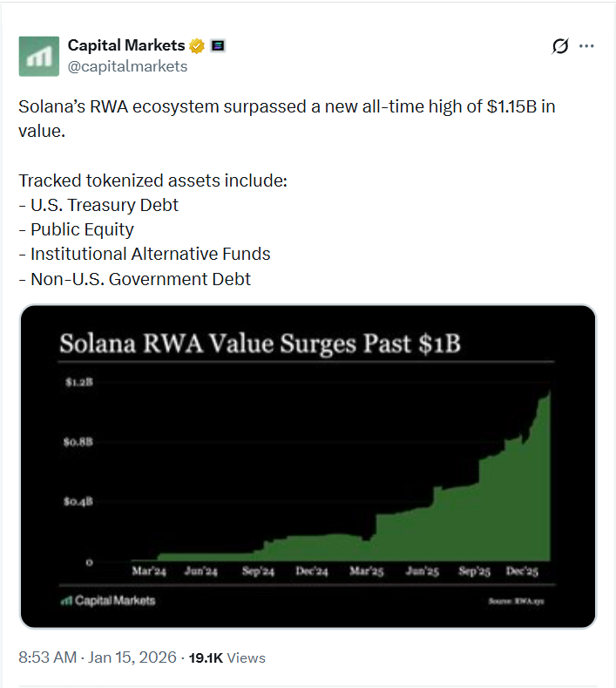Image resolution: width=616 pixels, height=688 pixels.
Task: Open Grok via the slashed-circle icon
Action: [x=560, y=46]
